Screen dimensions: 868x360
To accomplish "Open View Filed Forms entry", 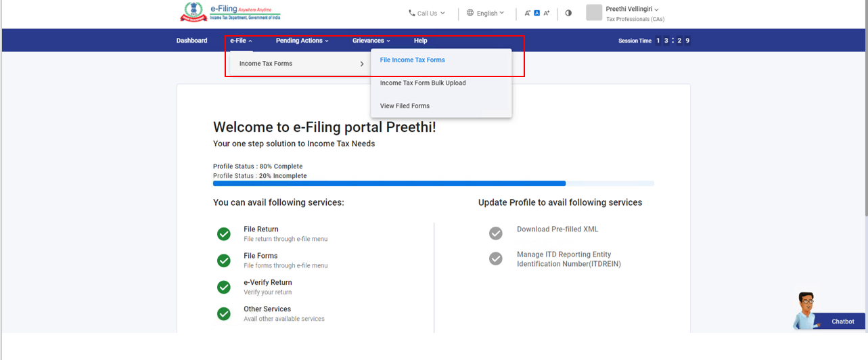I will click(405, 106).
